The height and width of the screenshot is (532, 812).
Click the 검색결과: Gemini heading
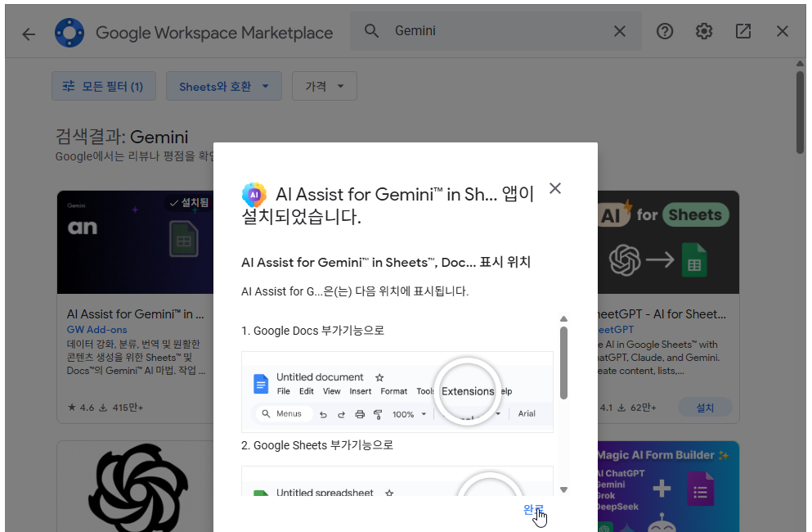click(122, 137)
